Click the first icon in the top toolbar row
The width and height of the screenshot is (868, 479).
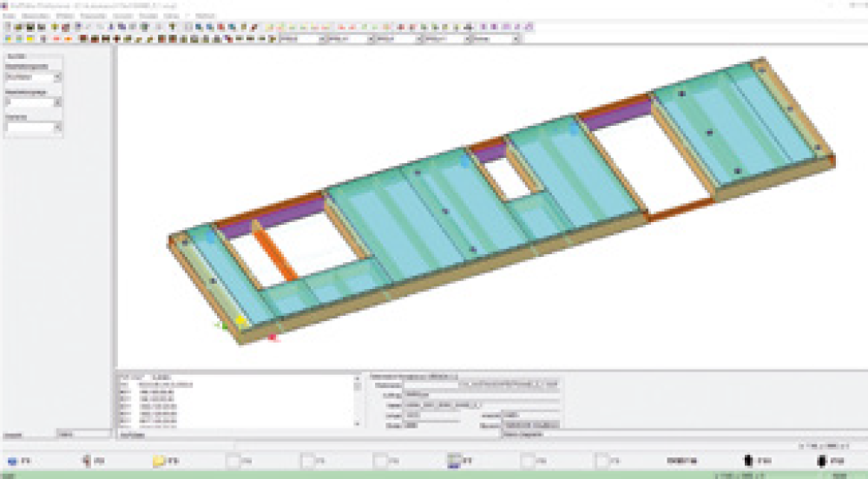point(8,26)
